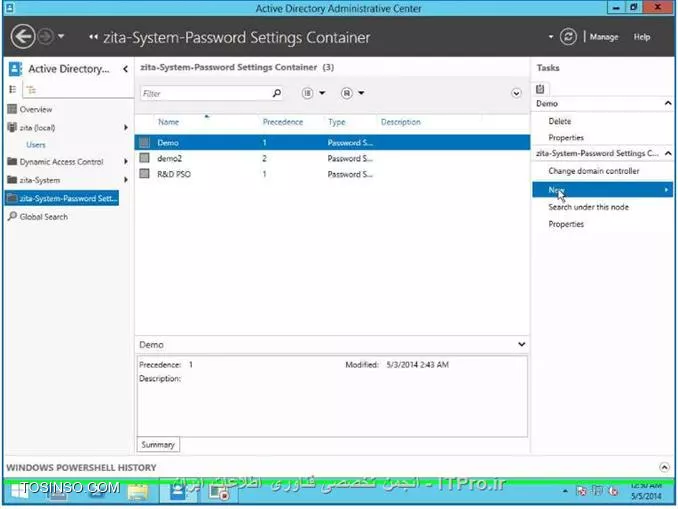Click the Back navigation arrow

(x=22, y=36)
